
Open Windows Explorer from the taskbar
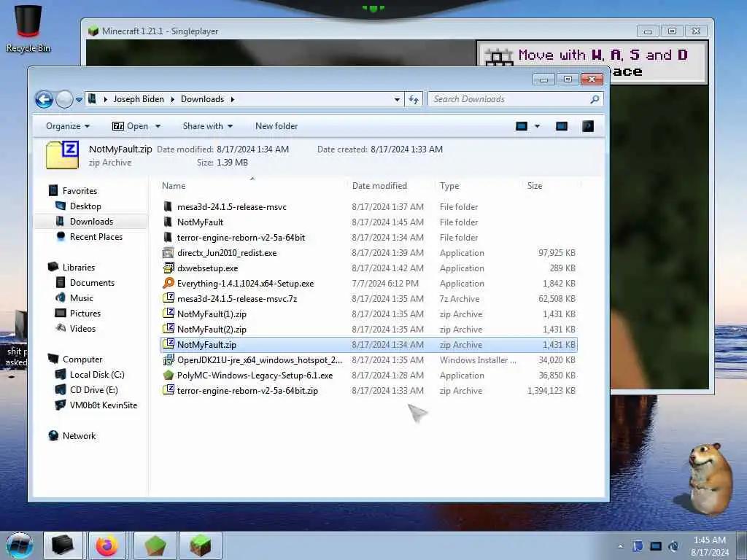pyautogui.click(x=63, y=545)
